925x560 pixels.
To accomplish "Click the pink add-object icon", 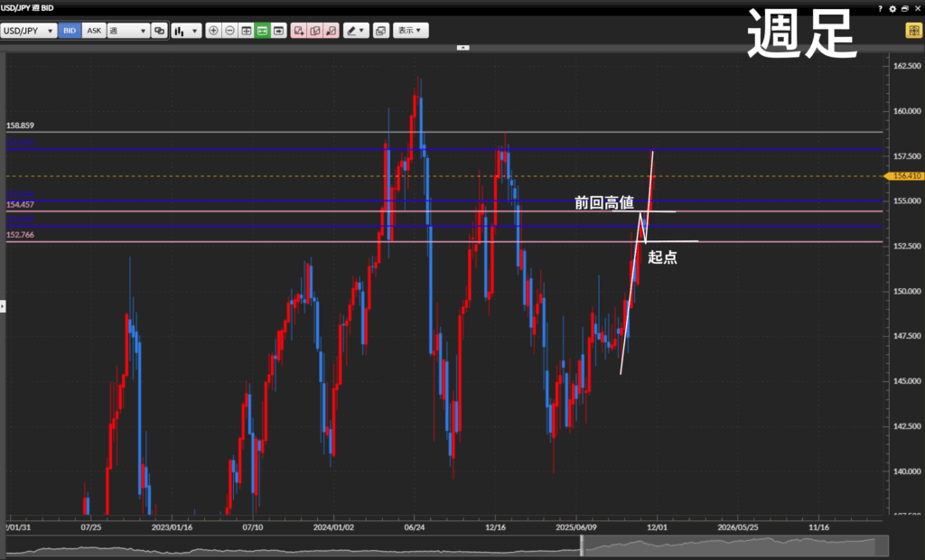I will [x=299, y=31].
